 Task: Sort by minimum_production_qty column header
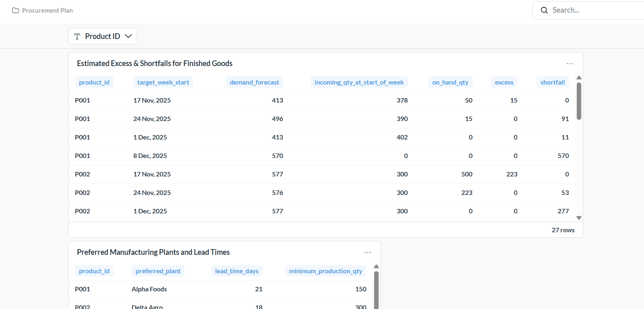[x=326, y=271]
